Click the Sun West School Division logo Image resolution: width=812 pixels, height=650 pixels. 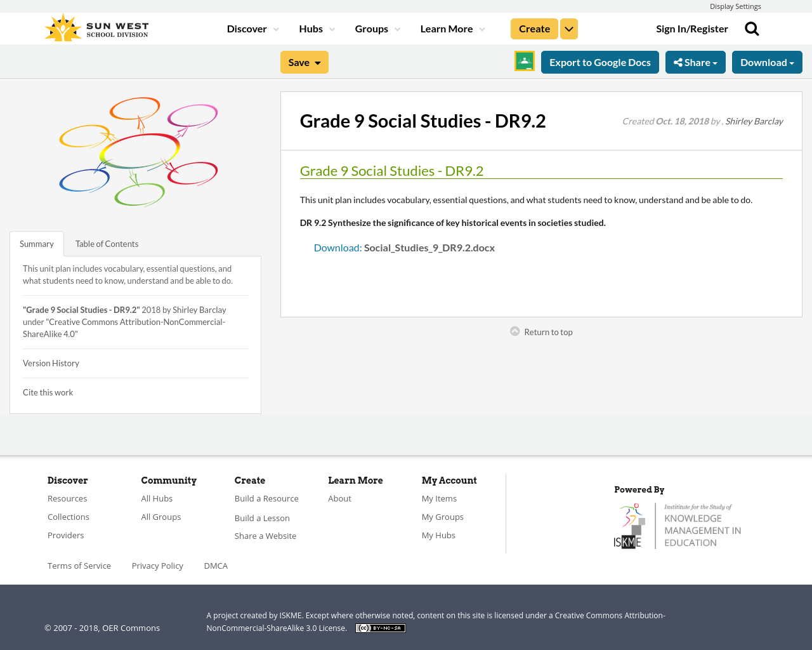coord(95,27)
